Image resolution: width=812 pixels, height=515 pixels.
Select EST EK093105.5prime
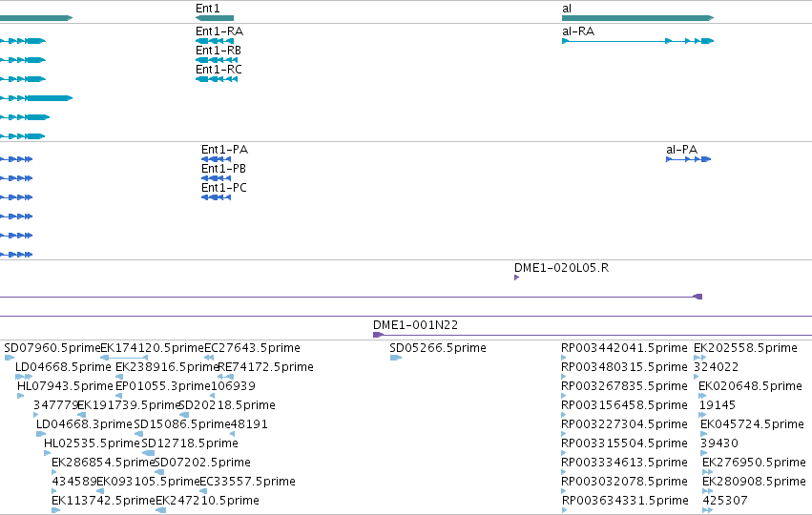pyautogui.click(x=148, y=482)
